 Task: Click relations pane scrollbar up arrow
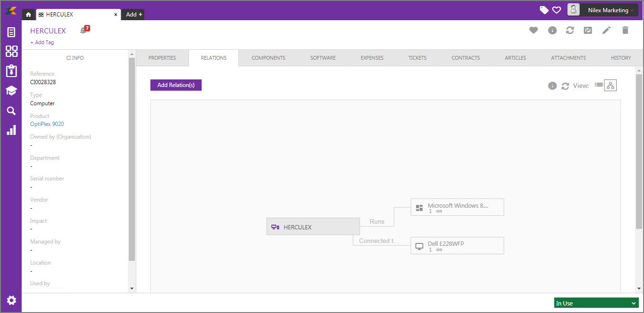639,70
